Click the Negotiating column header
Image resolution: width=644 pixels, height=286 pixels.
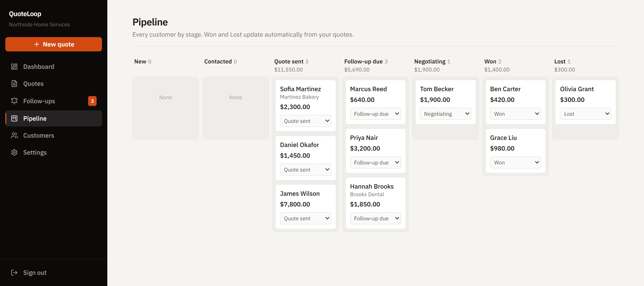click(430, 61)
